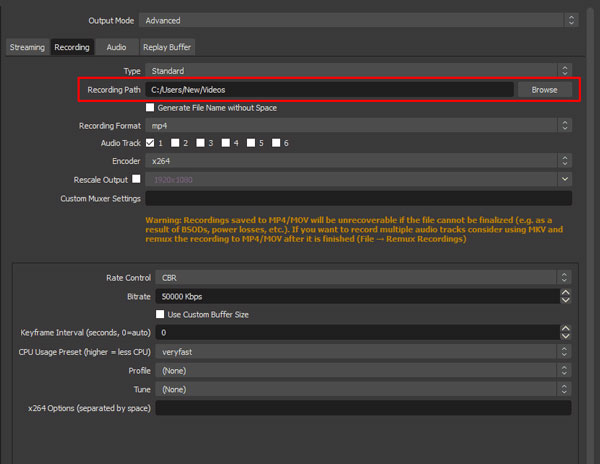
Task: Open the Encoder x264 dropdown
Action: 359,161
